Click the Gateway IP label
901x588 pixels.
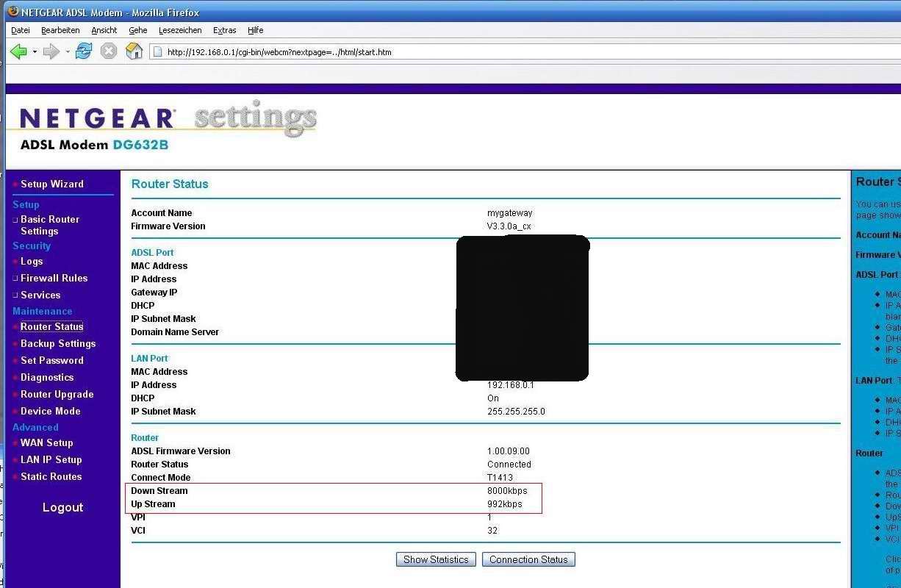pyautogui.click(x=154, y=293)
